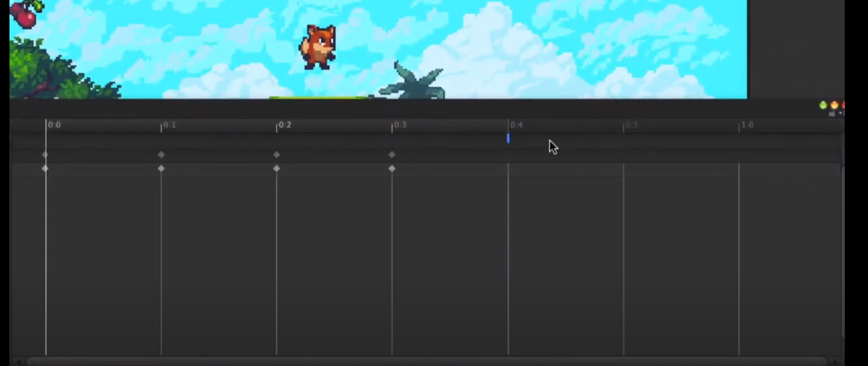Click the green window dot
The height and width of the screenshot is (366, 868).
tap(823, 105)
